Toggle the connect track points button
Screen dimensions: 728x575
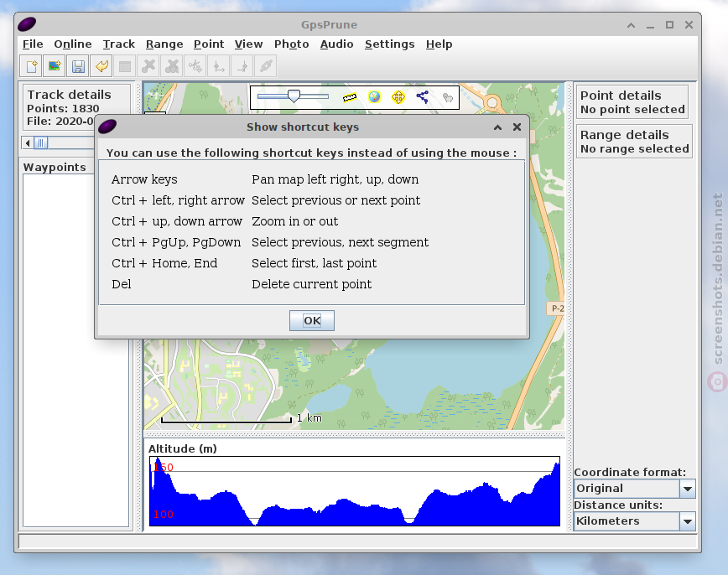point(423,97)
